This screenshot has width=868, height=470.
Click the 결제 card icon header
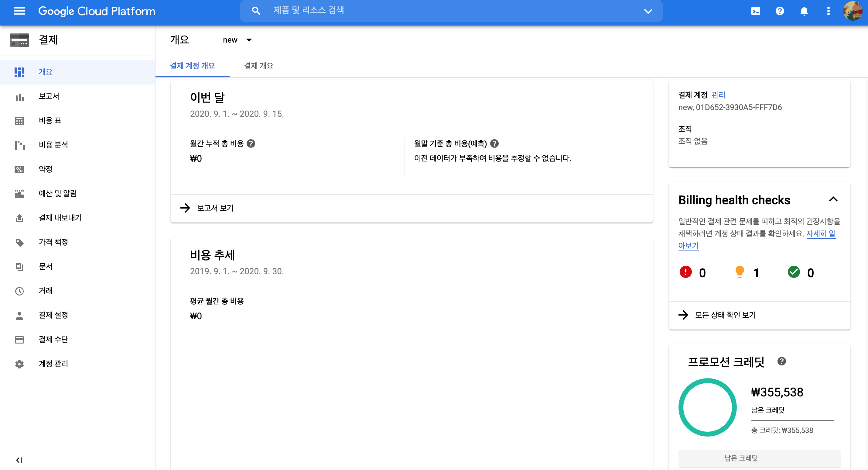tap(19, 40)
